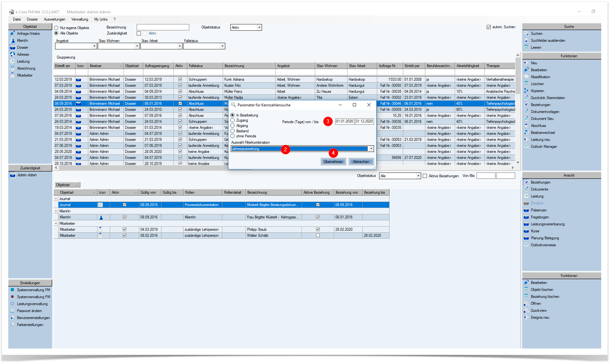Open the '?' help menu

click(115, 19)
